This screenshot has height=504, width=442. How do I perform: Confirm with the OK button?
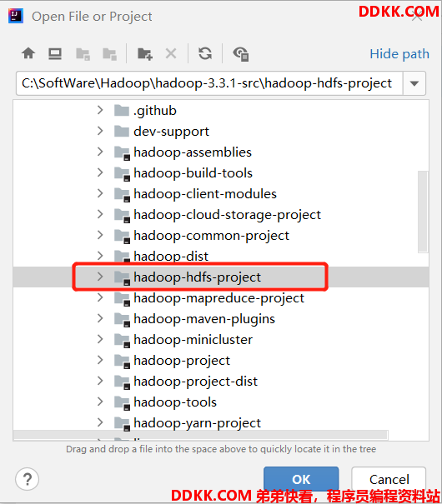tap(301, 479)
